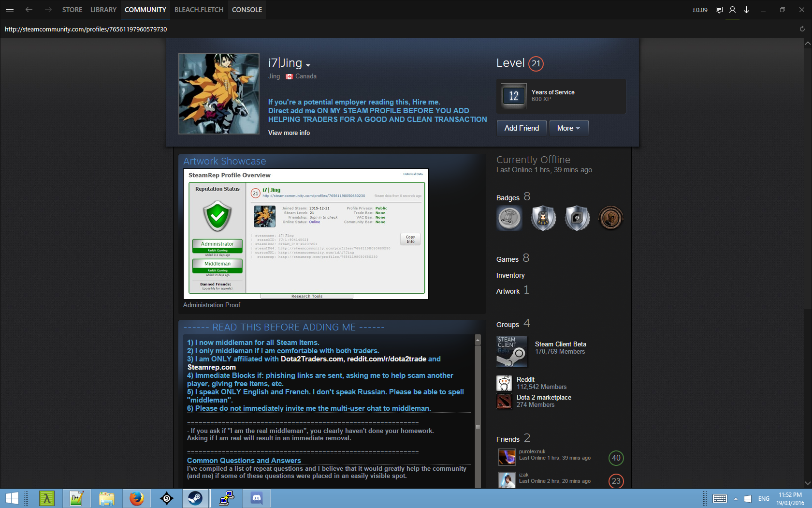Open the downloads arrow icon

click(747, 10)
